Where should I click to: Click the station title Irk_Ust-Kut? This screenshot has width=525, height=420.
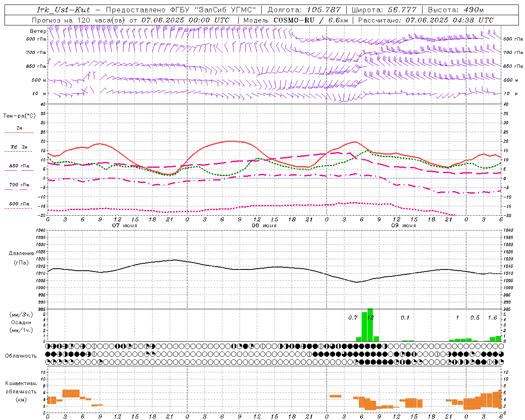(x=64, y=10)
